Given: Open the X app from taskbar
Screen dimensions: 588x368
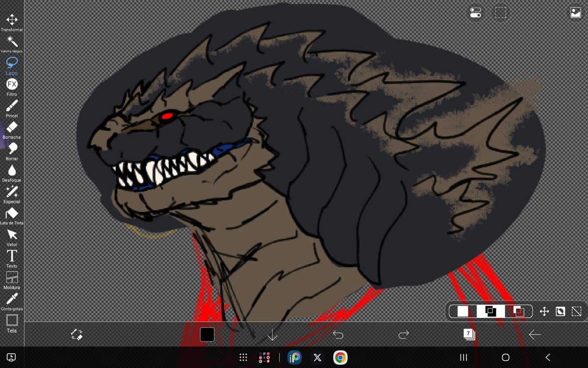Looking at the screenshot, I should 318,358.
